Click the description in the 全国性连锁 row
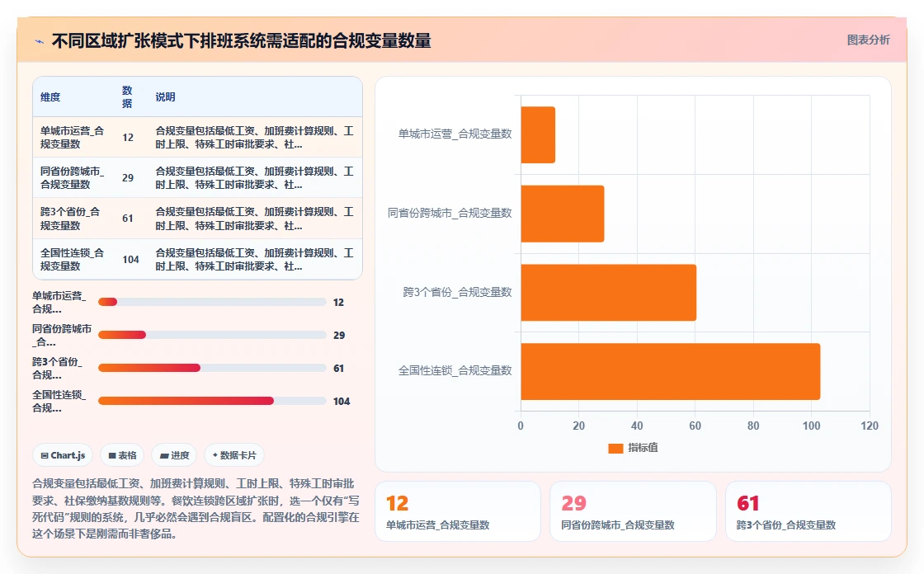Viewport: 924px width, 574px height. coord(255,259)
